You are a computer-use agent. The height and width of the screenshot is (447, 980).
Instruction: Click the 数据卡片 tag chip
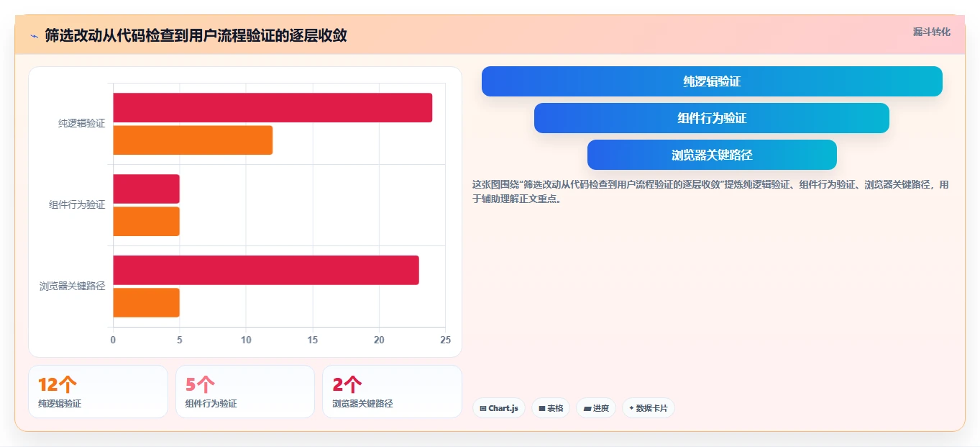649,408
